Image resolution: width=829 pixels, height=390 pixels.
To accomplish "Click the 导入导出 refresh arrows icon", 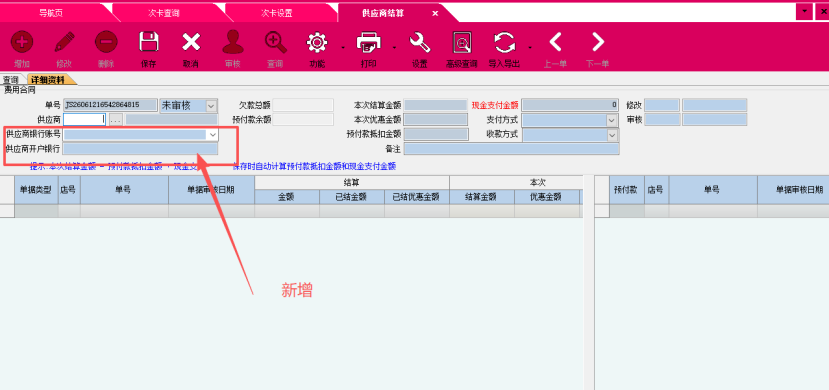I will coord(504,42).
